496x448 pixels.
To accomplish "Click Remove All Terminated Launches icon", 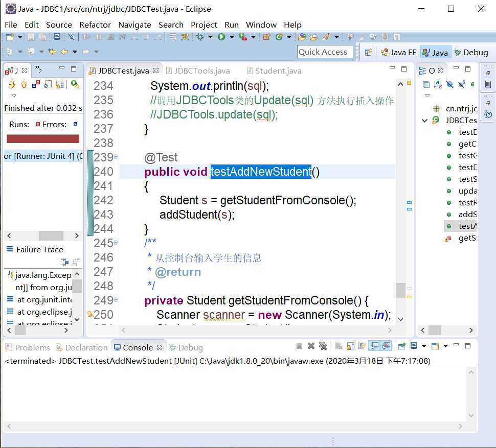I will (x=323, y=346).
